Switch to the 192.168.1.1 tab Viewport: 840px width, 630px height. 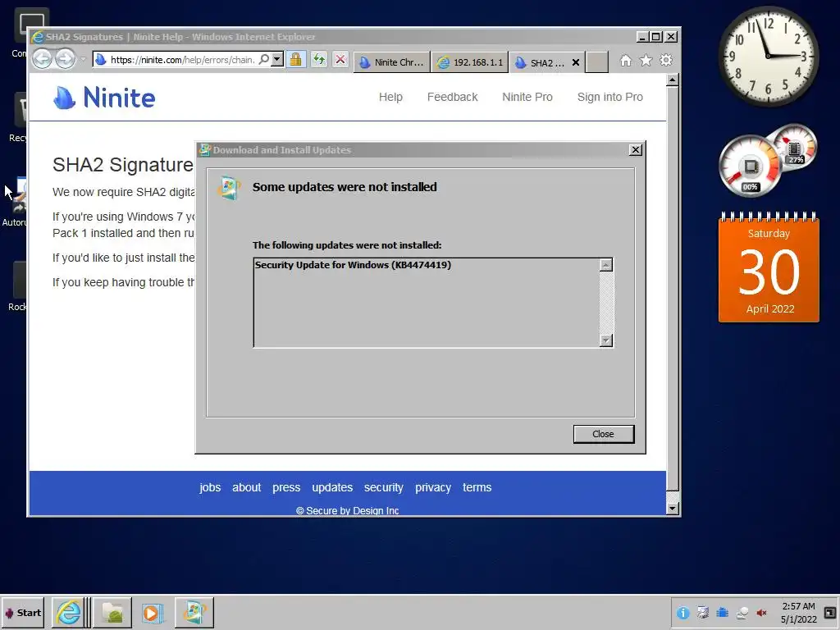point(470,62)
